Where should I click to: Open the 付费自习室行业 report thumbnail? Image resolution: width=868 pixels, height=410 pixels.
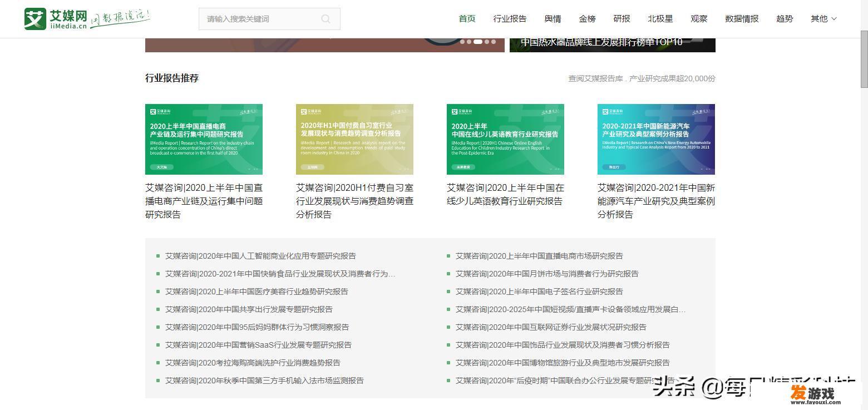[x=354, y=139]
